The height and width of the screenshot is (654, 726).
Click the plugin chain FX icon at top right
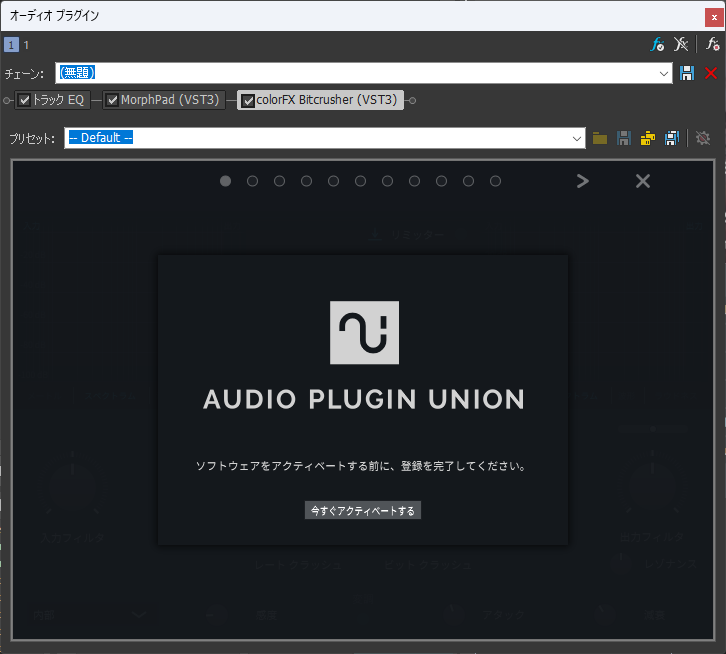pos(657,45)
